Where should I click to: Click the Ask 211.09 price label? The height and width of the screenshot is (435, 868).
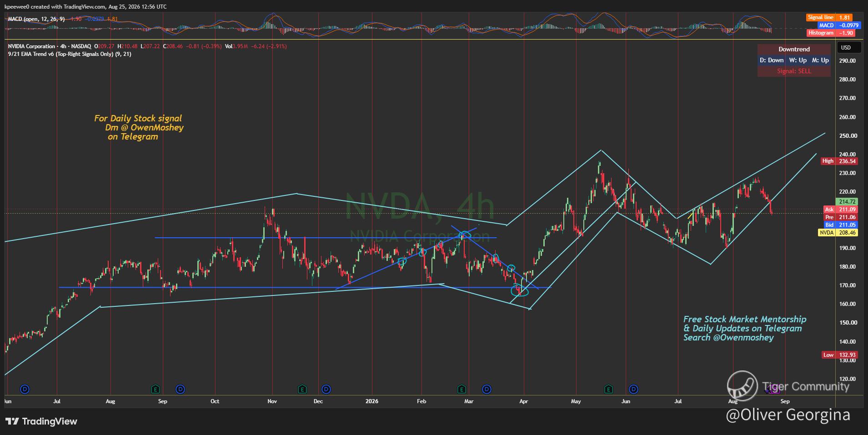click(x=840, y=210)
